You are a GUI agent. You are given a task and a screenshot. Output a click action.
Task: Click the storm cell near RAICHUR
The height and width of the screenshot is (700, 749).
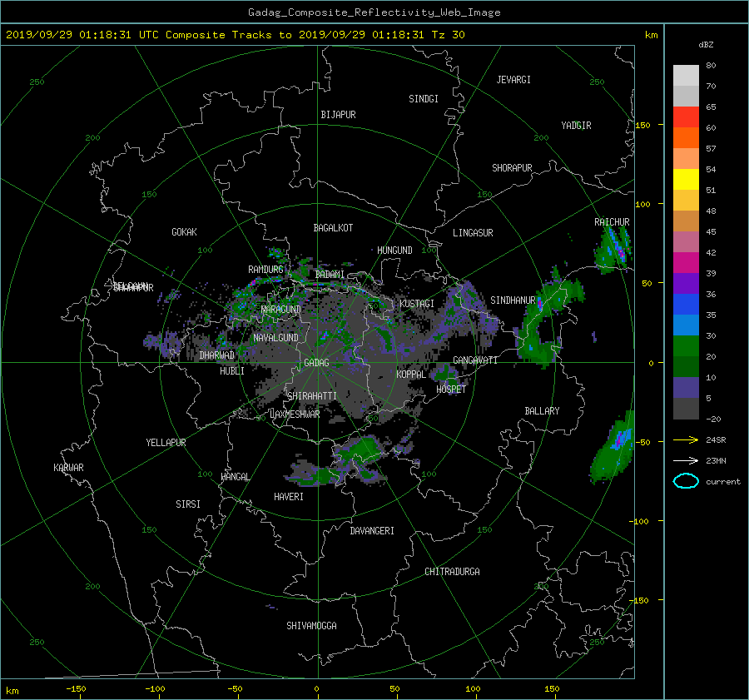[613, 249]
